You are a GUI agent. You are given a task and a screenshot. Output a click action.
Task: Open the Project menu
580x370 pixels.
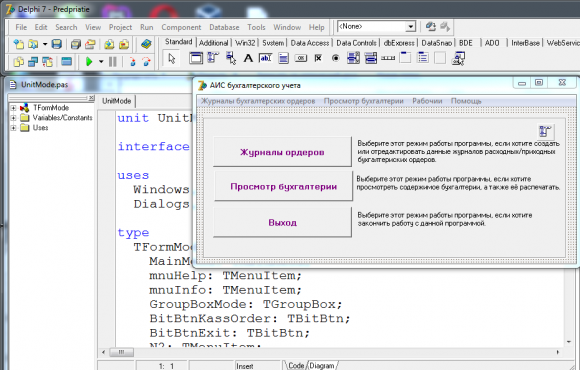pyautogui.click(x=120, y=27)
